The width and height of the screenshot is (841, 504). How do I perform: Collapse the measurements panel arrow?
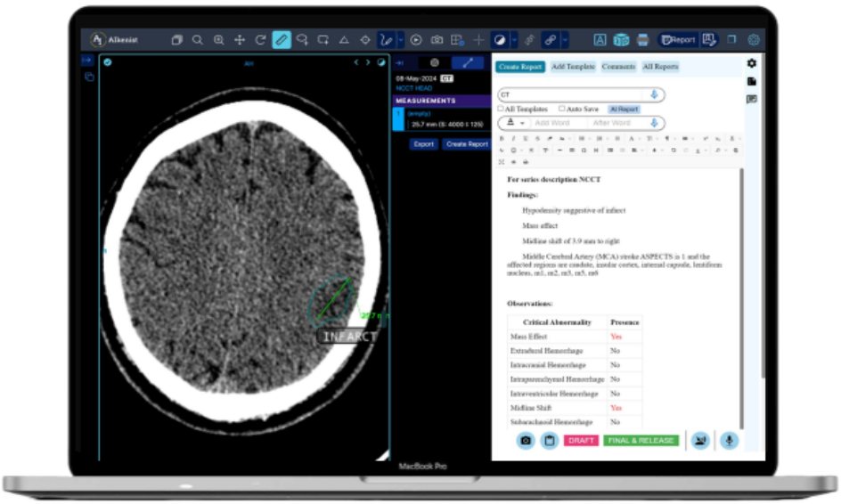tap(400, 63)
